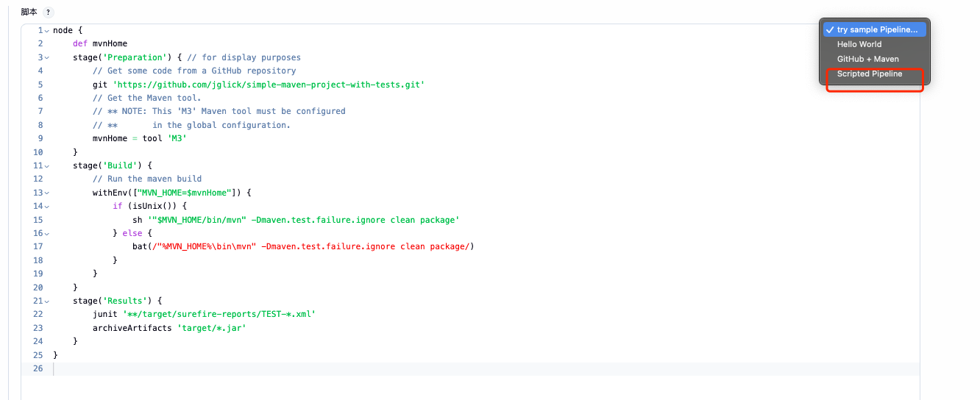Click the GitHub repository URL string

click(x=269, y=85)
